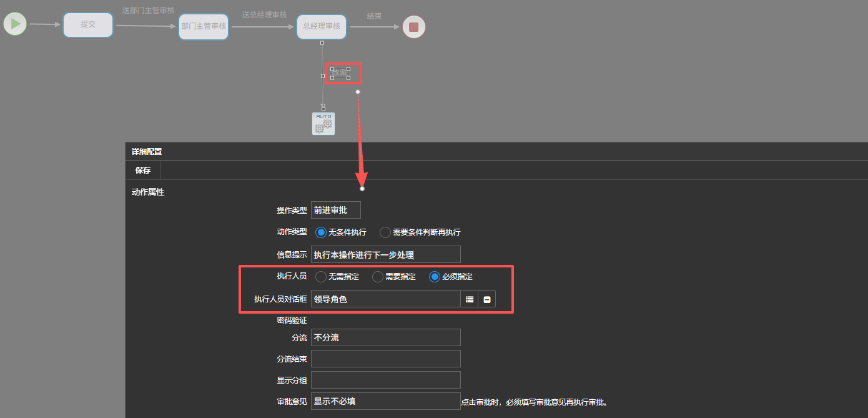Select the 提交 workflow node
The height and width of the screenshot is (418, 868).
tap(88, 25)
